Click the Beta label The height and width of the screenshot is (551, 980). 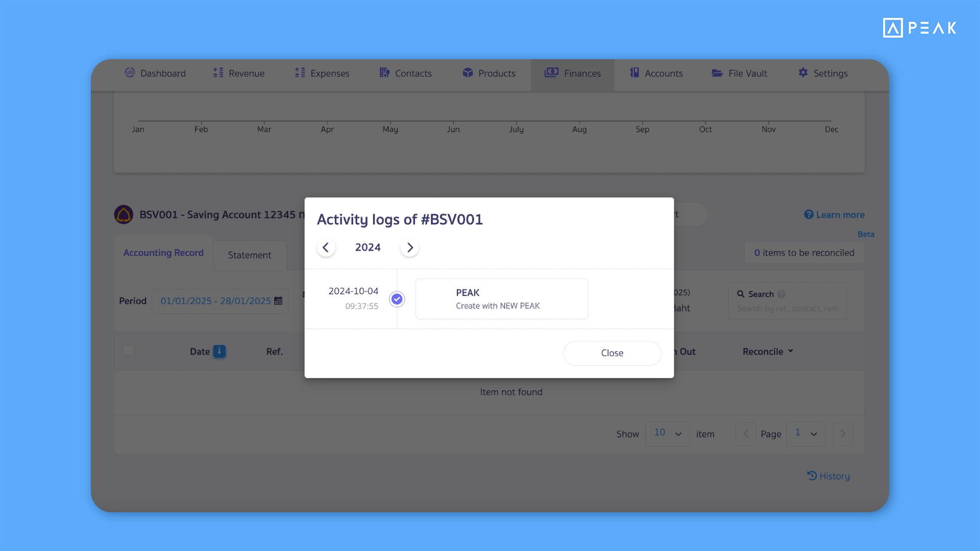pos(866,234)
